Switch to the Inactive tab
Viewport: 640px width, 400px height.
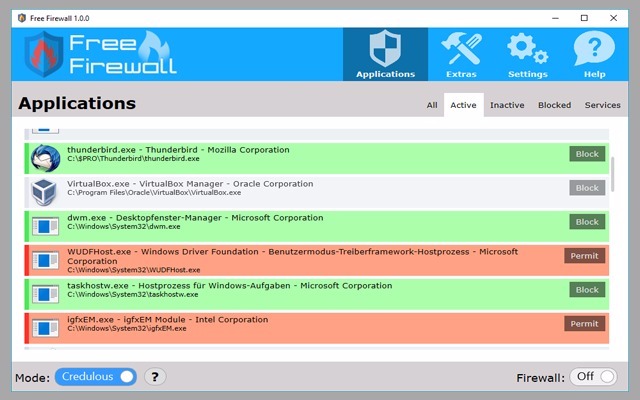(507, 105)
